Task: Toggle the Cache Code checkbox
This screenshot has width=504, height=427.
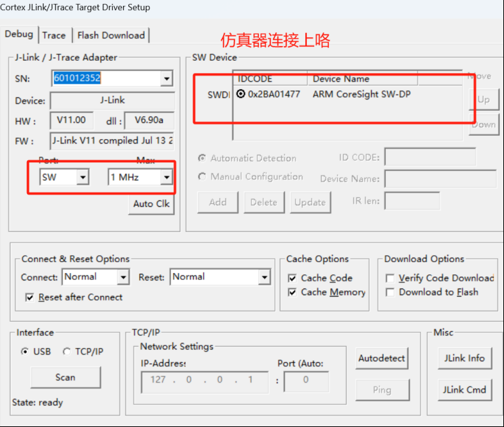Action: point(292,278)
